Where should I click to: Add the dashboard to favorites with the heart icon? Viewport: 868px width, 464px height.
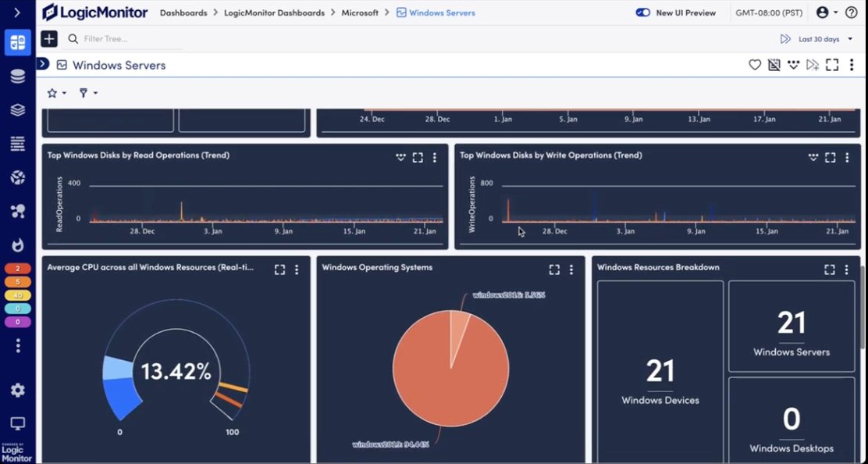(x=755, y=66)
